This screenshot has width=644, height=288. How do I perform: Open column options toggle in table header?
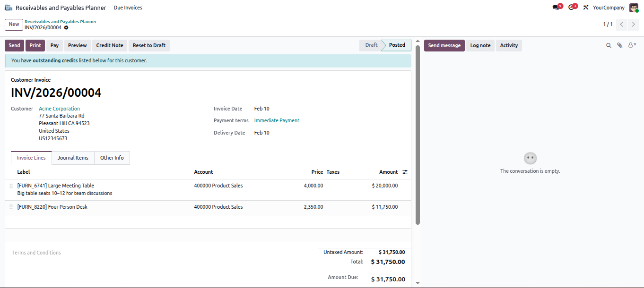click(405, 172)
